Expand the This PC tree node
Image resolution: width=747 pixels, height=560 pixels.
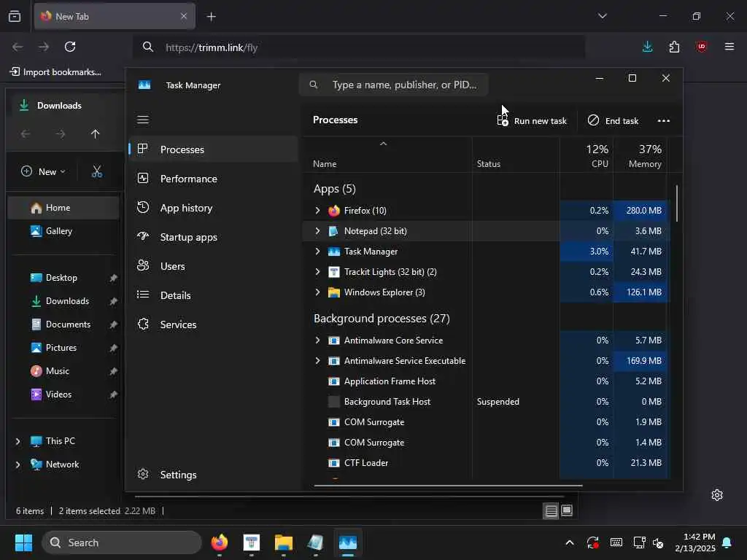[x=18, y=441]
